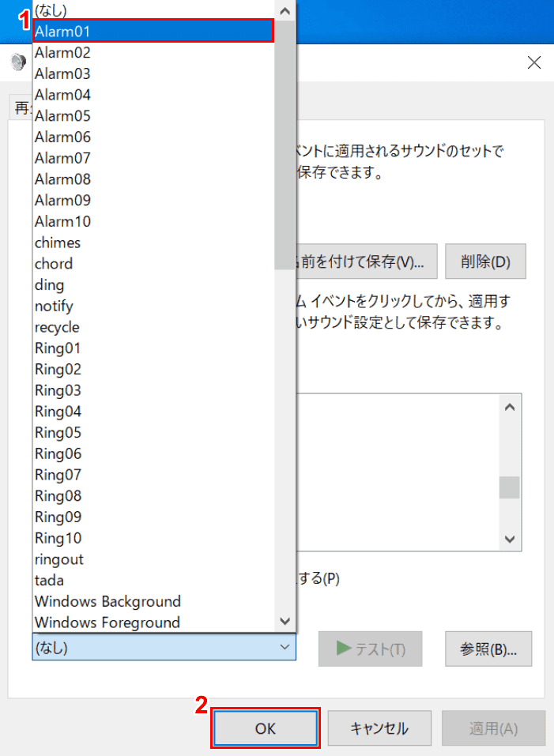The width and height of the screenshot is (554, 756).
Task: Choose the Alarm08 option
Action: pyautogui.click(x=154, y=179)
